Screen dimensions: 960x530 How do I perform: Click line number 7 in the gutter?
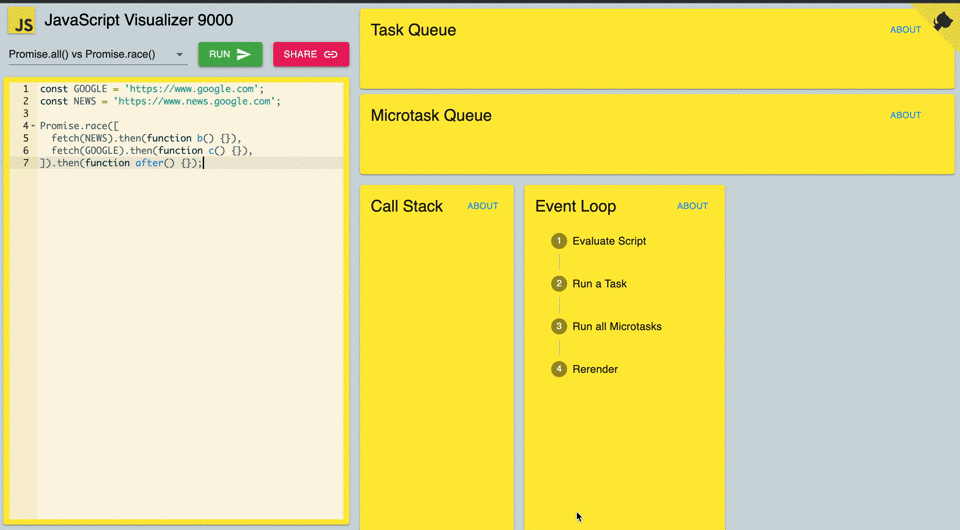click(26, 163)
